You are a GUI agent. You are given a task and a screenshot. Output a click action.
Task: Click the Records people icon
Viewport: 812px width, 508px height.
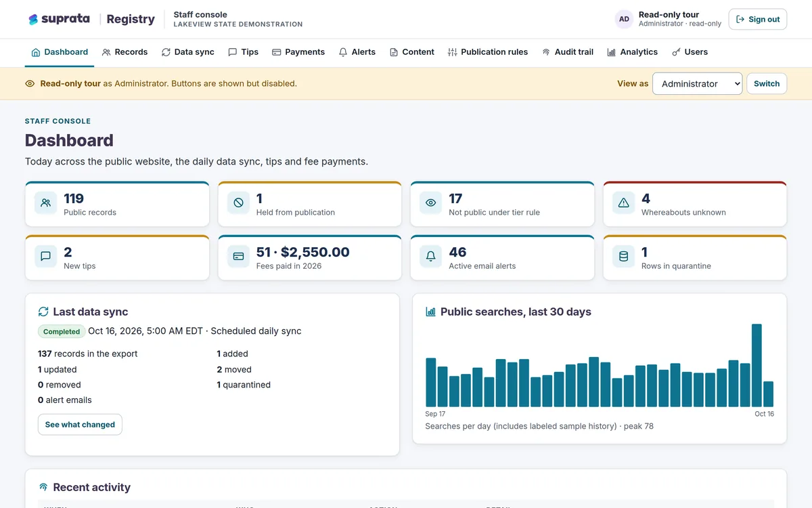coord(106,52)
